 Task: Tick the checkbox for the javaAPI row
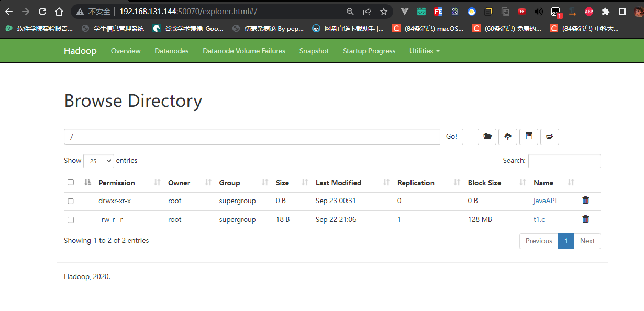[71, 201]
